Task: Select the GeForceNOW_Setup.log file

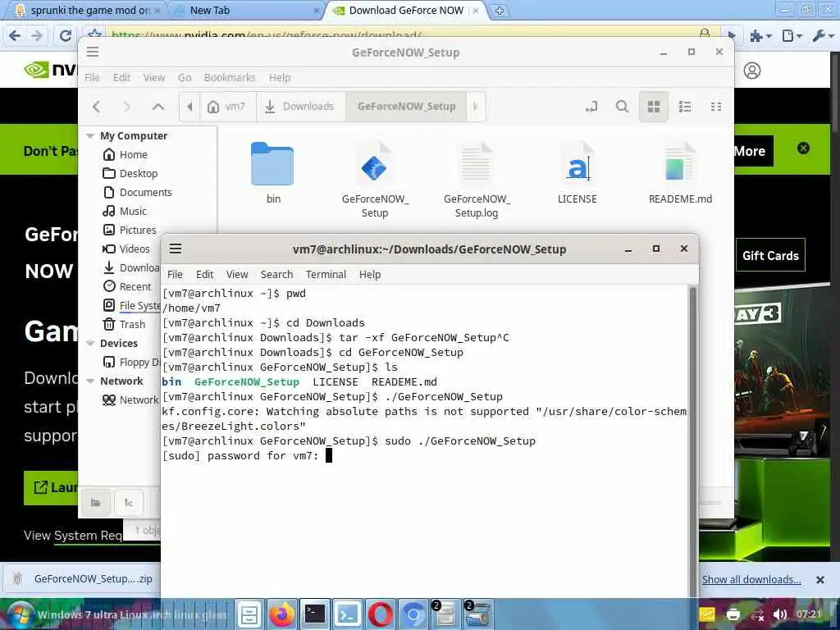Action: pos(477,180)
